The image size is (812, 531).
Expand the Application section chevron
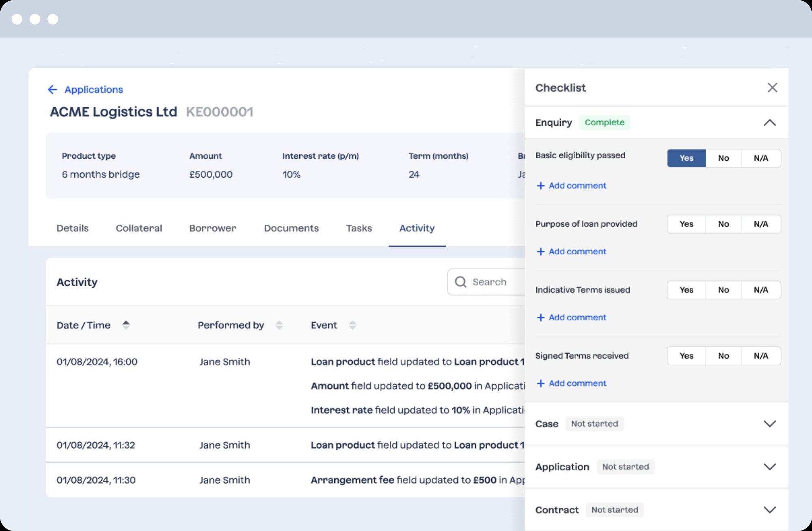[x=769, y=467]
